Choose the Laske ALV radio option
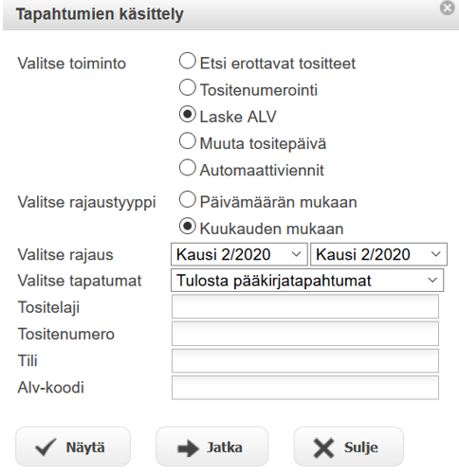 188,114
